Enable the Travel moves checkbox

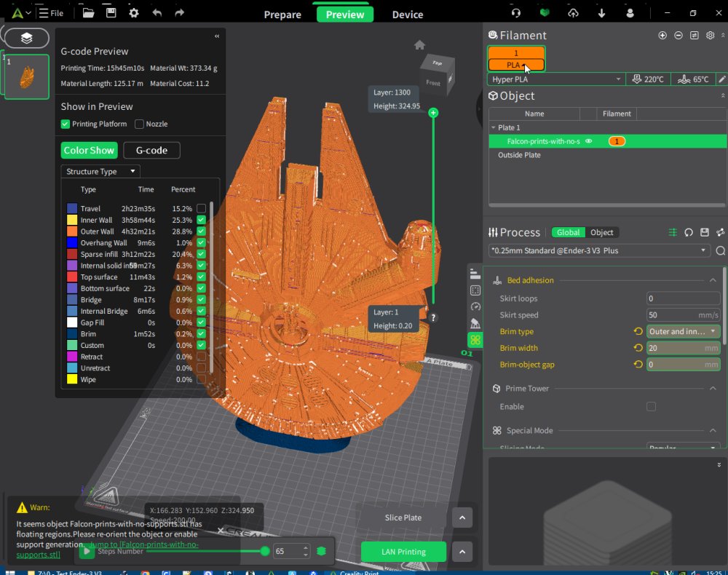coord(201,208)
